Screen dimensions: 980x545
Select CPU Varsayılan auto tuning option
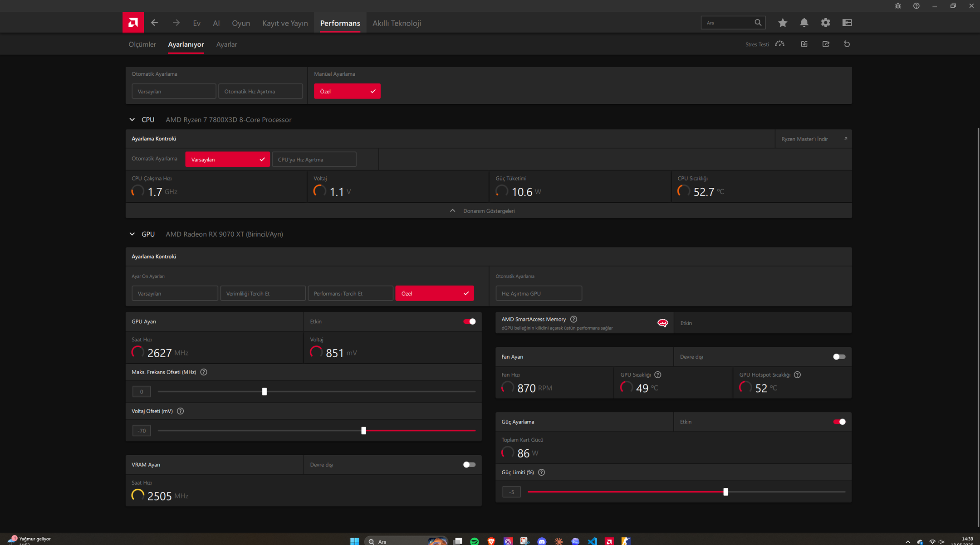coord(227,160)
